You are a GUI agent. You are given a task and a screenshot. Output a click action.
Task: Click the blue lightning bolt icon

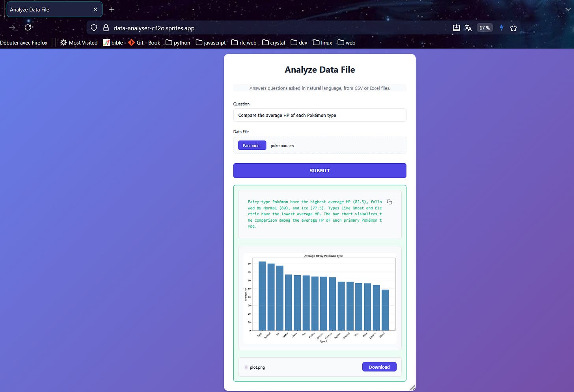[x=501, y=28]
